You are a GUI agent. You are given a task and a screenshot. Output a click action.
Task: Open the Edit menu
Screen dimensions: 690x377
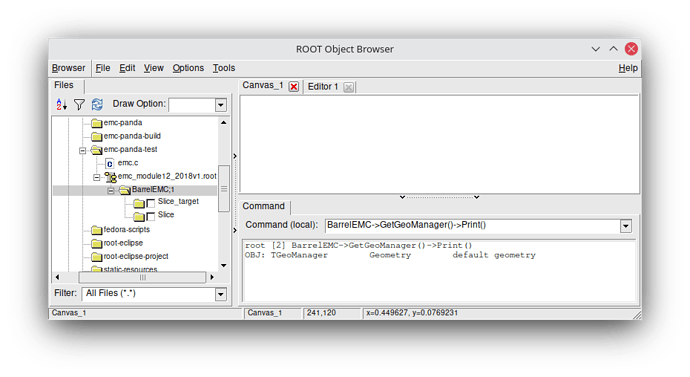127,68
